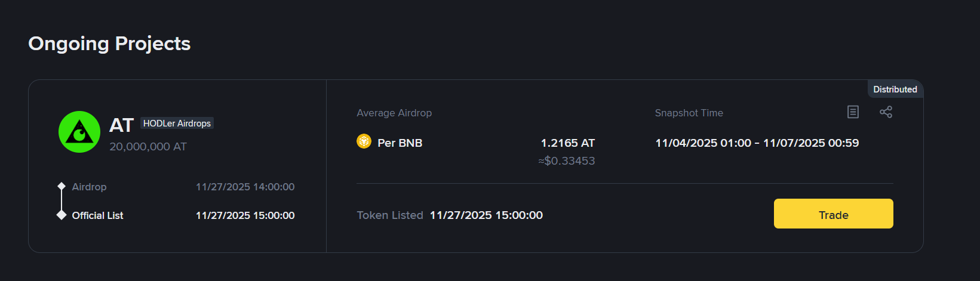Click the Snapshot Time date range
This screenshot has width=980, height=281.
757,143
